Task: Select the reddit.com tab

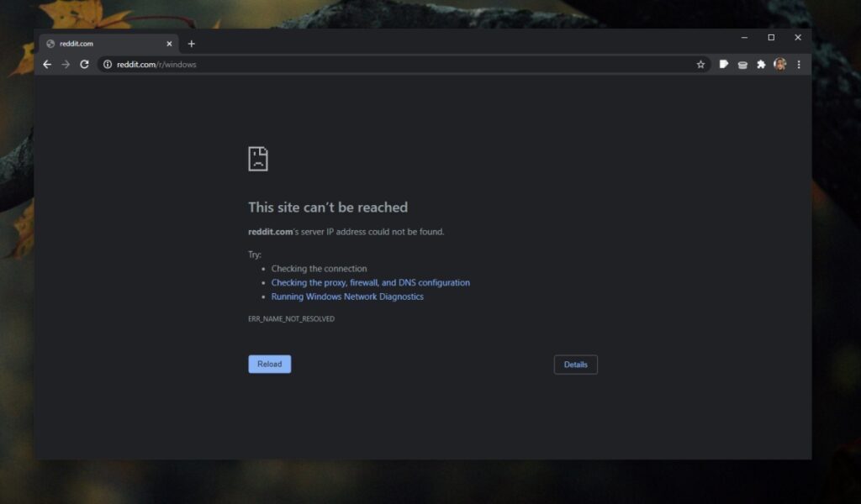Action: point(92,44)
